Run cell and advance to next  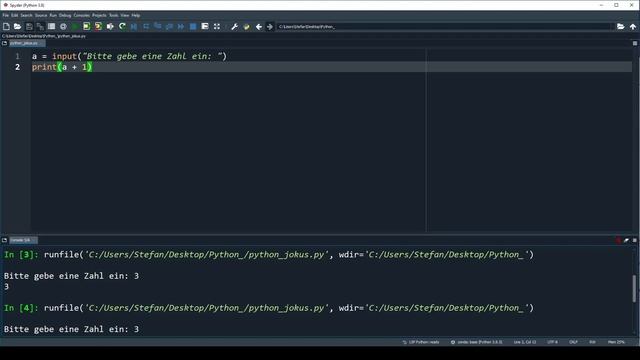(x=98, y=27)
